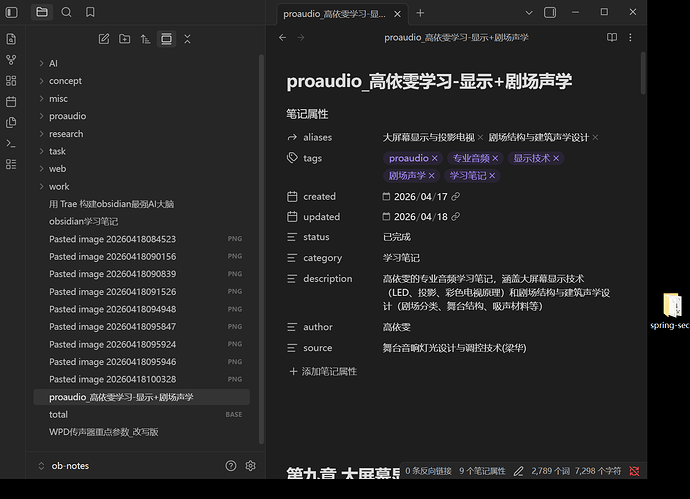This screenshot has width=690, height=499.
Task: Open the created date picker
Action: pos(386,197)
